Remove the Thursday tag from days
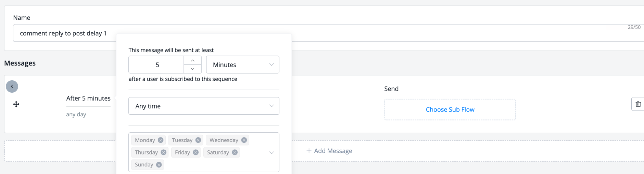 [164, 152]
